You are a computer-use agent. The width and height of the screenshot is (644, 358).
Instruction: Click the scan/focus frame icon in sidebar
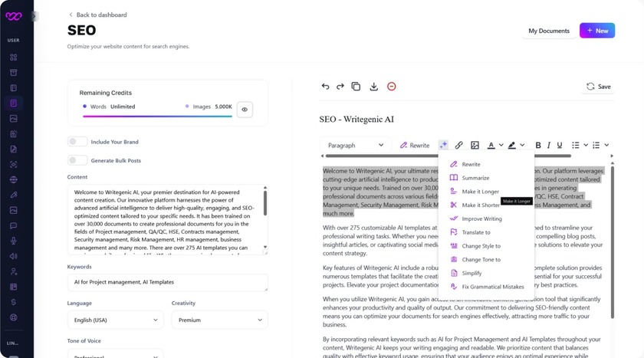pos(14,164)
